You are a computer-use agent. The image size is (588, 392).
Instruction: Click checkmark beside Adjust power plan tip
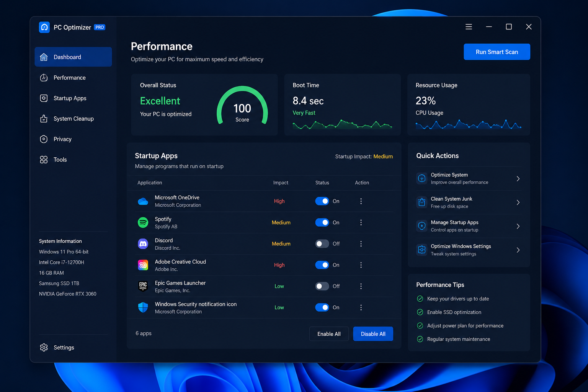(420, 326)
